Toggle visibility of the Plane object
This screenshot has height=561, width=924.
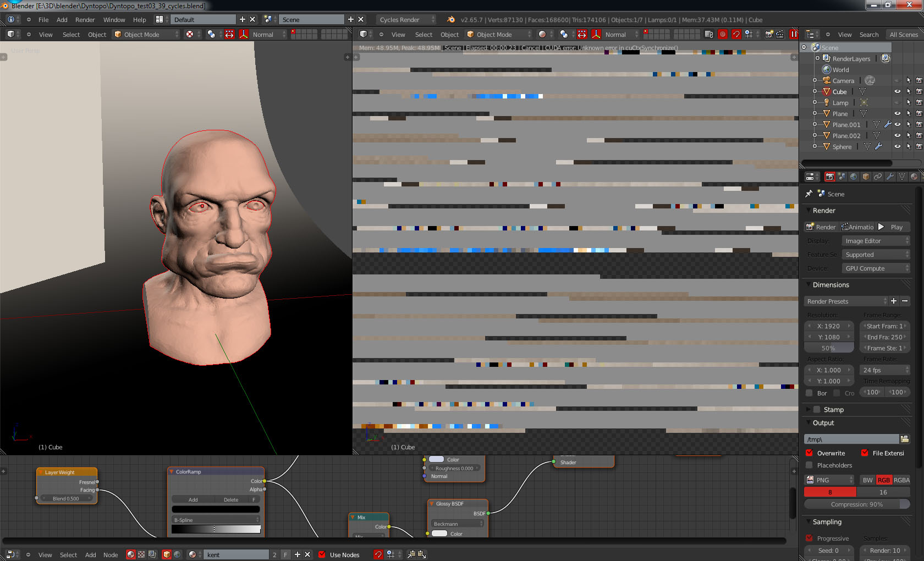click(x=898, y=113)
